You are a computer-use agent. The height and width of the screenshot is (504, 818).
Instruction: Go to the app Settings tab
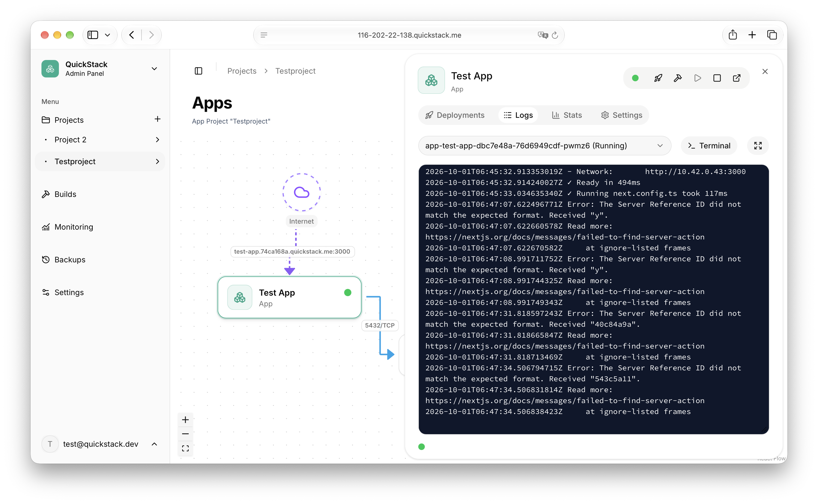click(621, 115)
